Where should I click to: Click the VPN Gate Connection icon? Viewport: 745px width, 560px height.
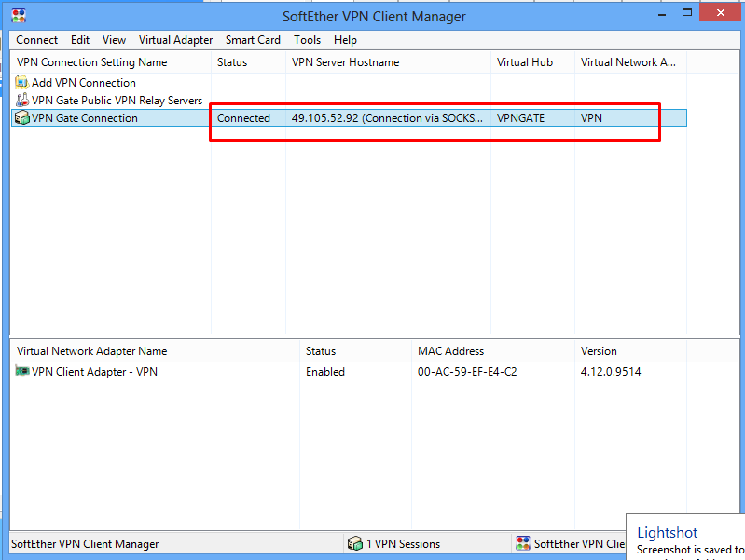[21, 117]
